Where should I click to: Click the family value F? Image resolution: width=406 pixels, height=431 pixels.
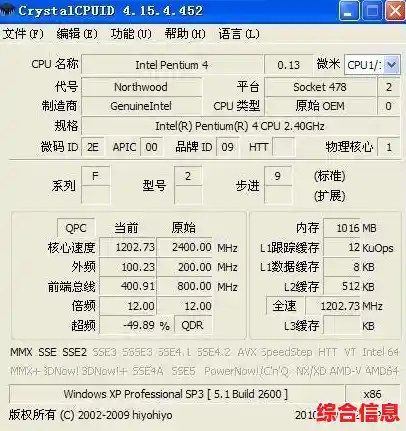pyautogui.click(x=95, y=176)
